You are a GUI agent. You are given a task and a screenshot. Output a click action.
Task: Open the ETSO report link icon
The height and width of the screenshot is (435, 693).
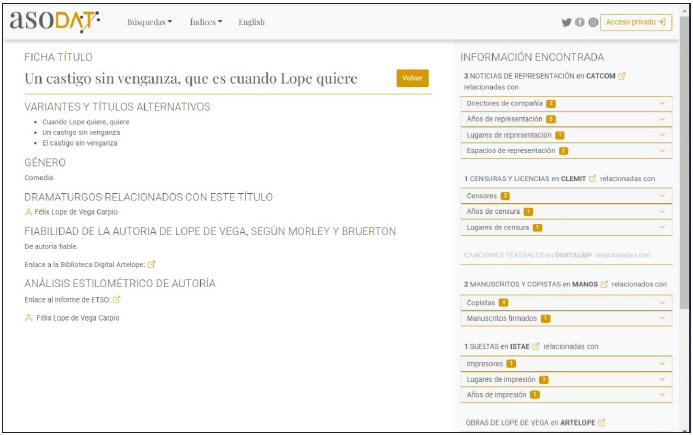(117, 299)
